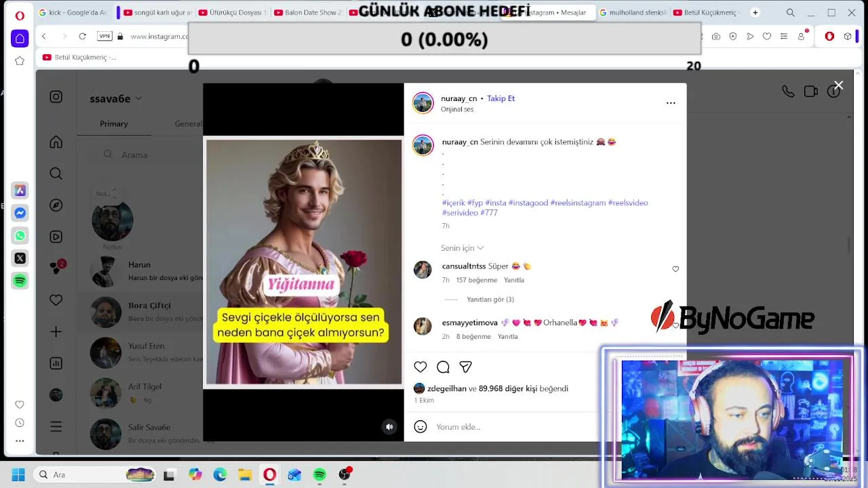Open the Betül Küçükmeriç bookmark

pos(79,58)
